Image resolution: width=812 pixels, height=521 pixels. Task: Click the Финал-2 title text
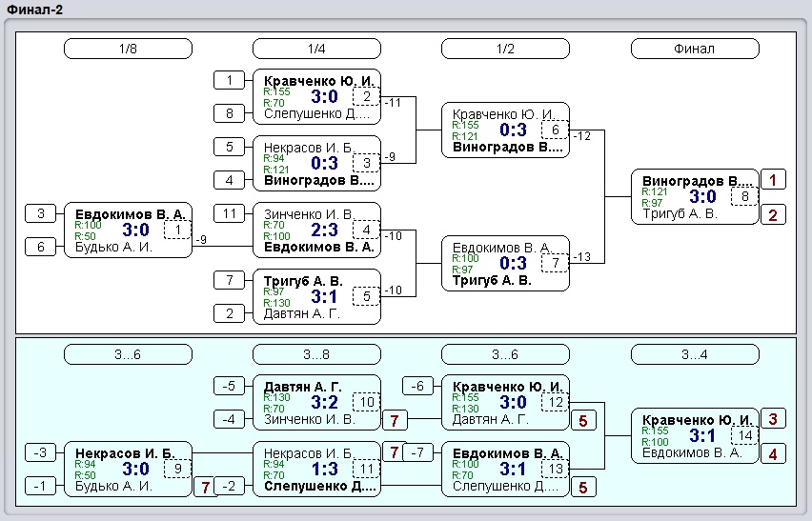tap(35, 10)
